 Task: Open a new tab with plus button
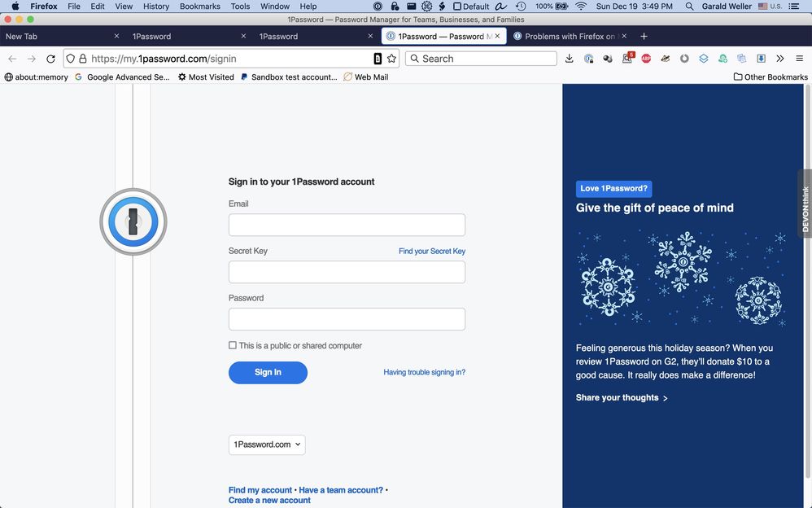coord(644,36)
